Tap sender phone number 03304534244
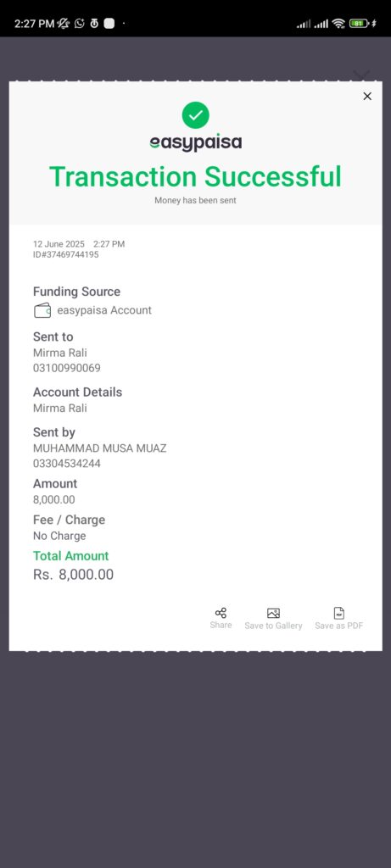 point(66,464)
